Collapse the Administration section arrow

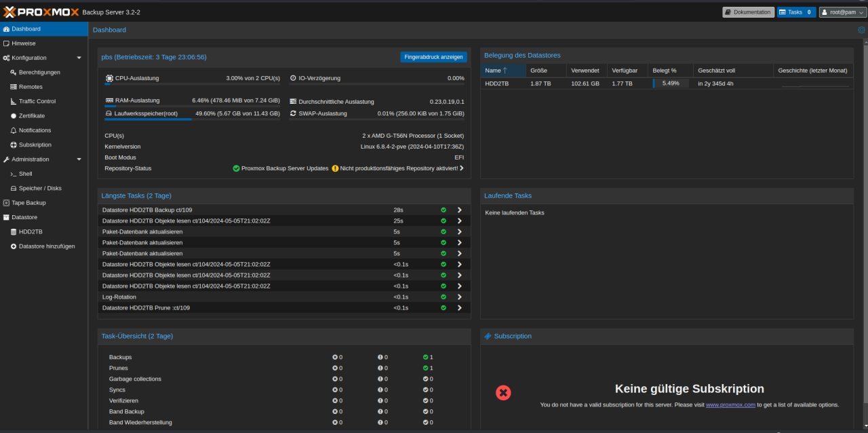point(79,159)
